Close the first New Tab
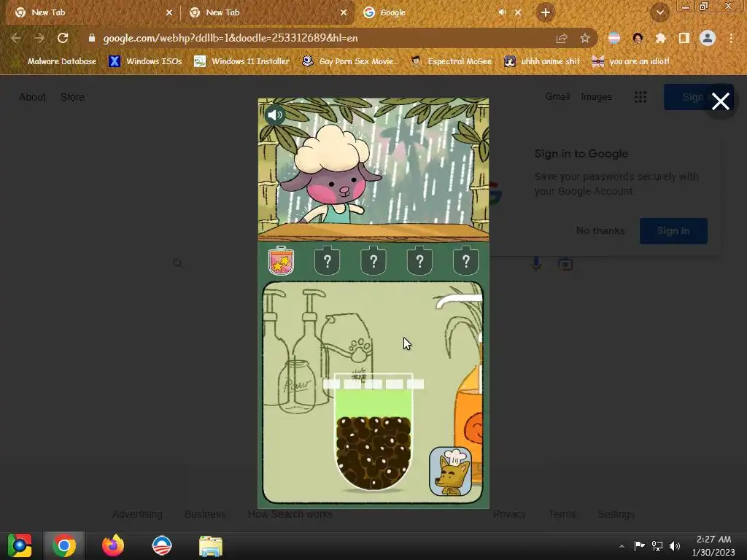Image resolution: width=747 pixels, height=560 pixels. tap(169, 13)
